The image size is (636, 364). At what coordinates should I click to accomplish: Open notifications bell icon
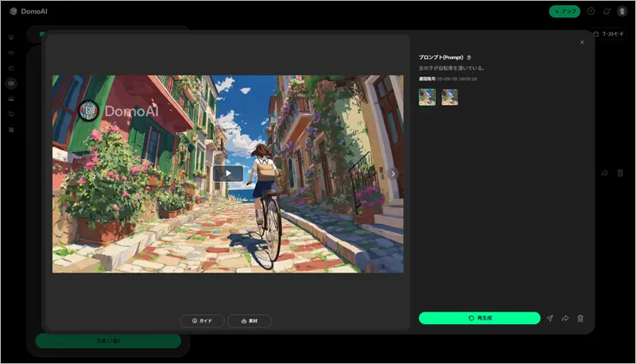coord(607,11)
